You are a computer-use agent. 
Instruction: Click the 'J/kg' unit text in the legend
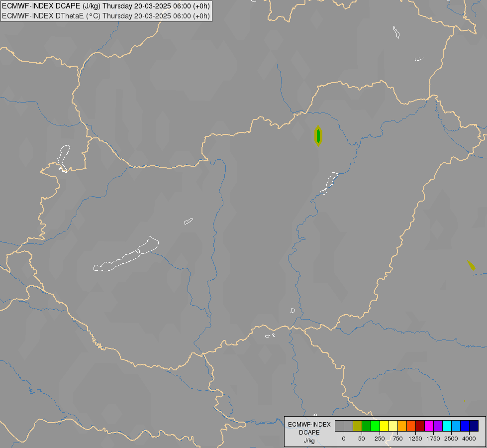pyautogui.click(x=309, y=441)
